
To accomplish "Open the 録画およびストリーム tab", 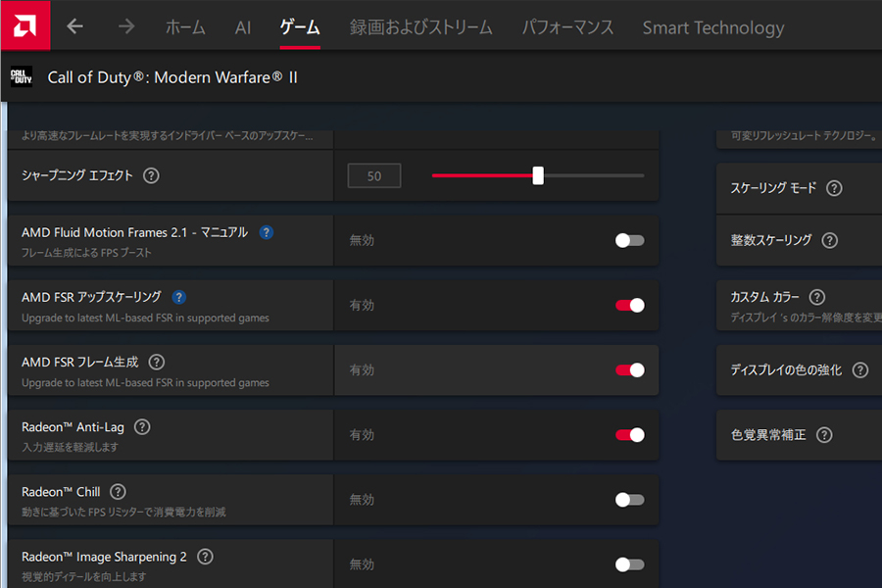I will [421, 27].
